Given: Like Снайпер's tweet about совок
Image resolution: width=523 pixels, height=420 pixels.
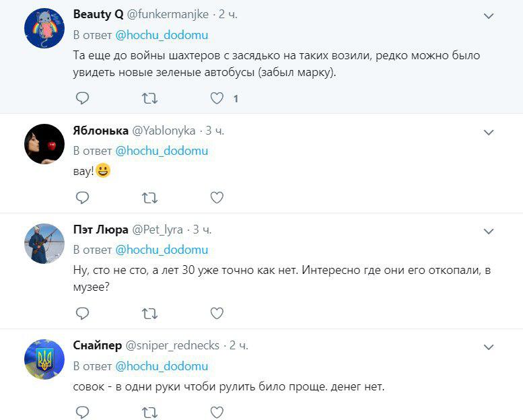Looking at the screenshot, I should pos(217,411).
